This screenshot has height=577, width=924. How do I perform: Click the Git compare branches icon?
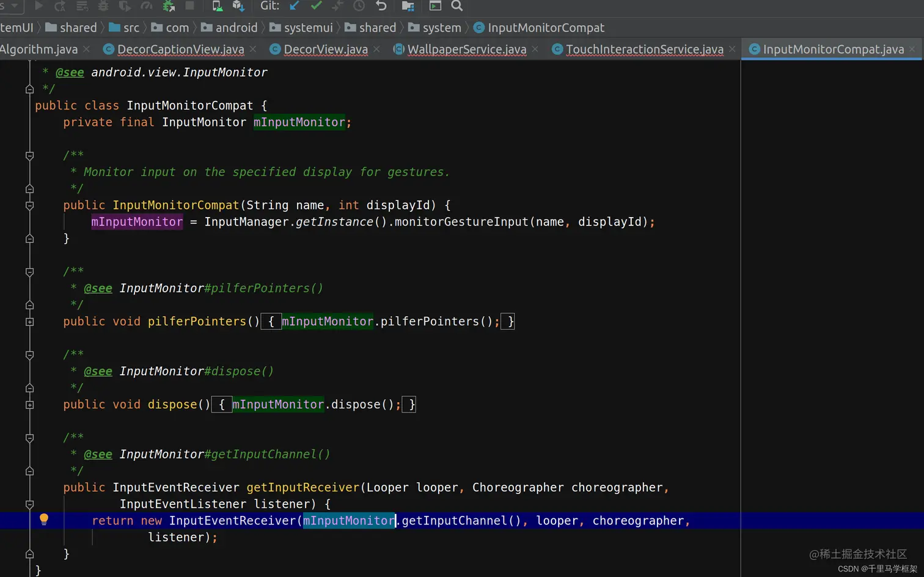point(337,6)
